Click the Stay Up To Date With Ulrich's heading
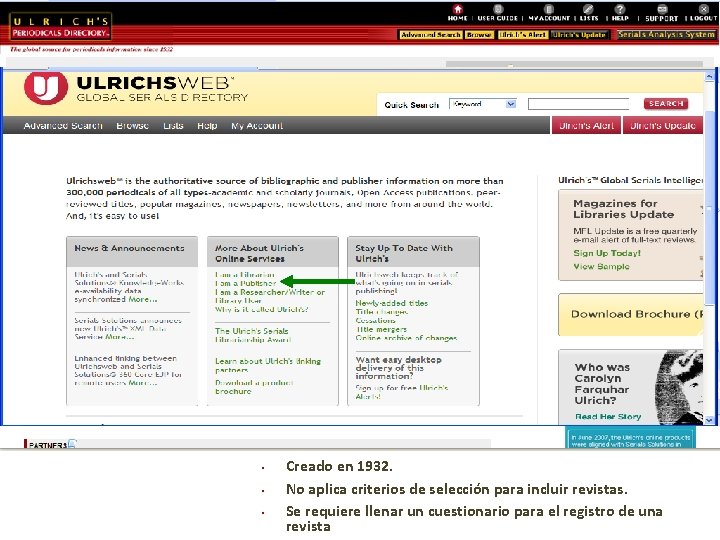This screenshot has width=720, height=540. (404, 253)
